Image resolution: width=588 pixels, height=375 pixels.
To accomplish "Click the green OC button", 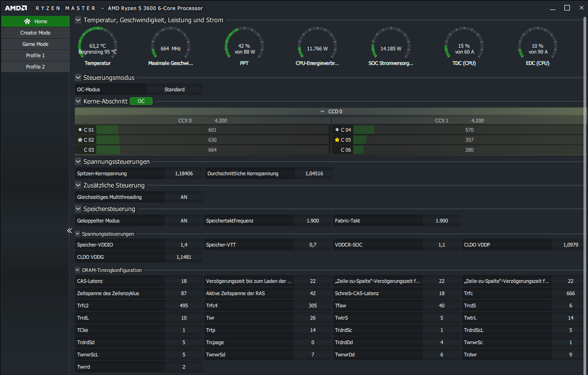I will point(141,101).
